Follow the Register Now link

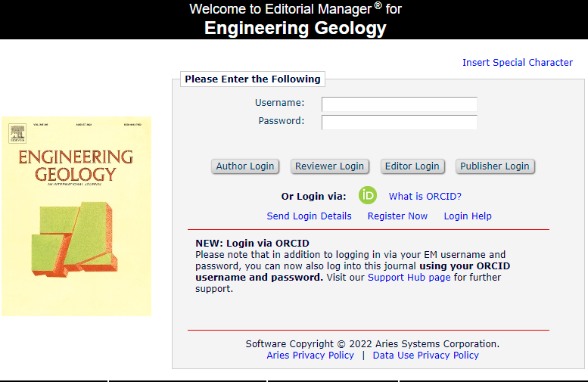coord(397,216)
